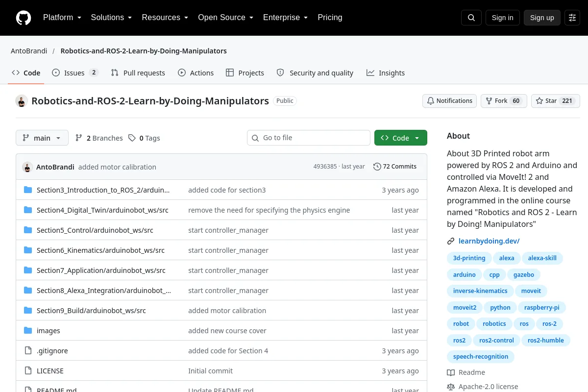Click the commit history clock icon

pos(377,167)
